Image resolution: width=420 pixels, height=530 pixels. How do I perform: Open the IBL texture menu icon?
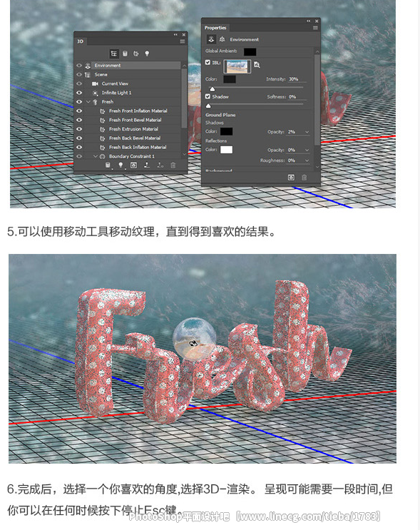pos(257,65)
